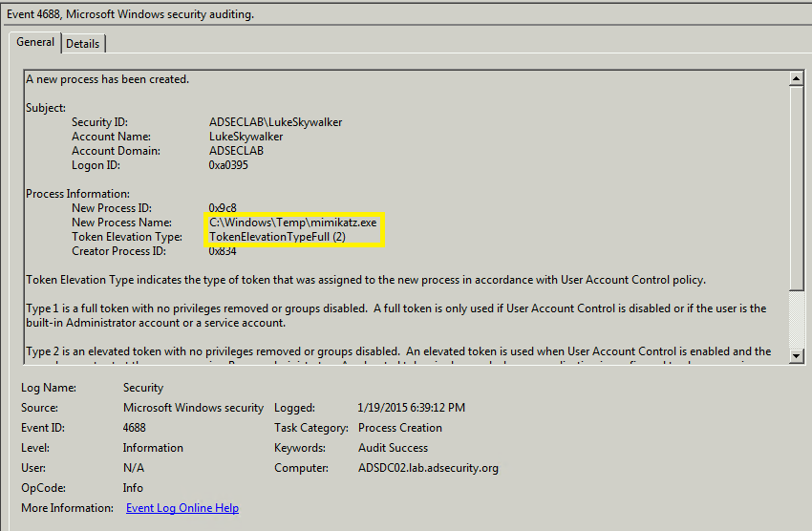Click the vertical scrollbar thumb in description
The image size is (812, 531).
point(796,188)
